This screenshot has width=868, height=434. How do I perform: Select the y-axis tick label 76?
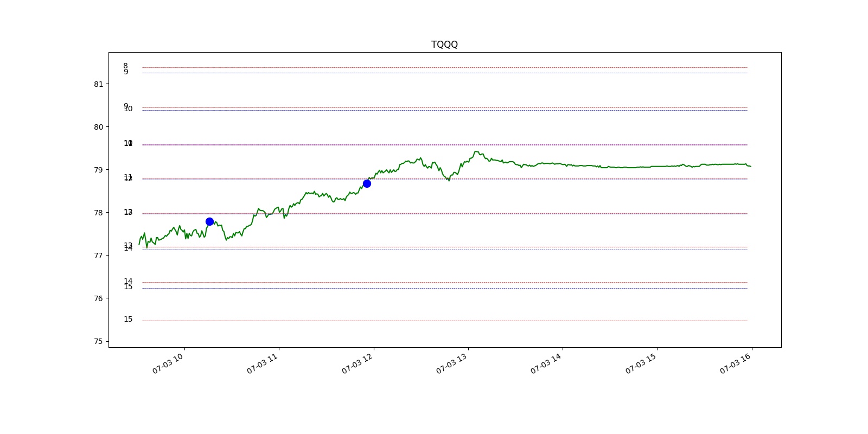pyautogui.click(x=98, y=298)
